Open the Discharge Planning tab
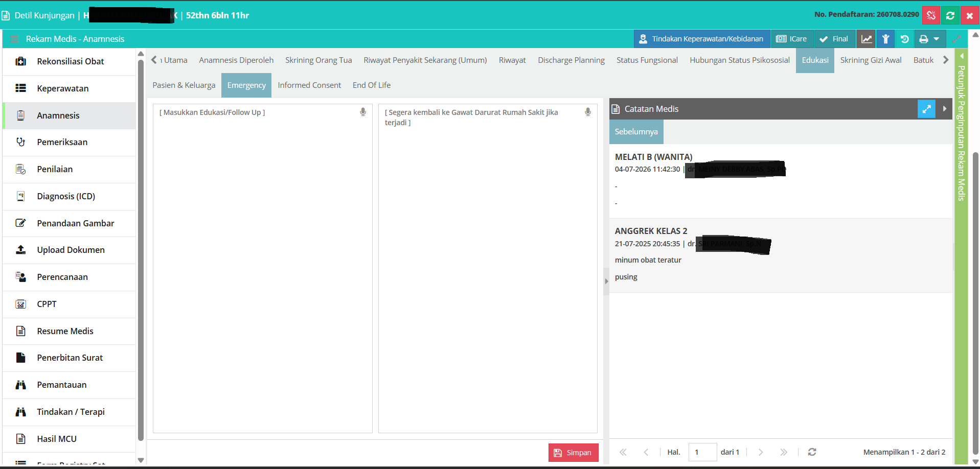Viewport: 980px width, 469px height. 571,60
